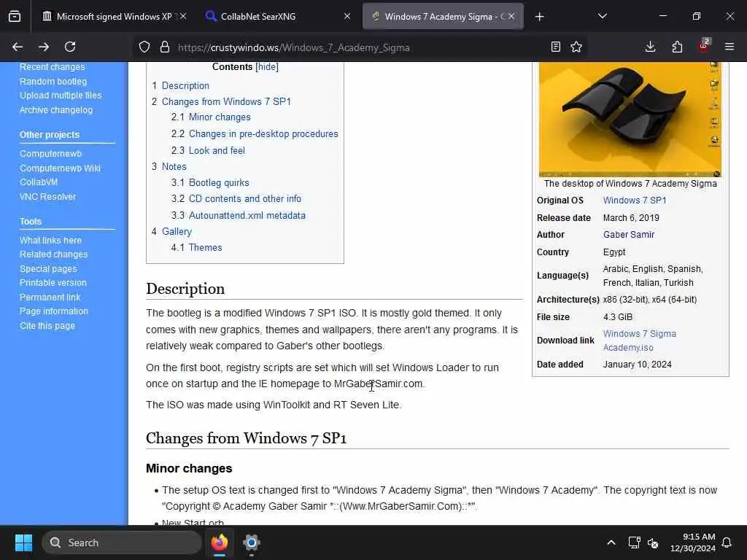Open Page information link
Viewport: 747px width, 560px height.
(54, 311)
